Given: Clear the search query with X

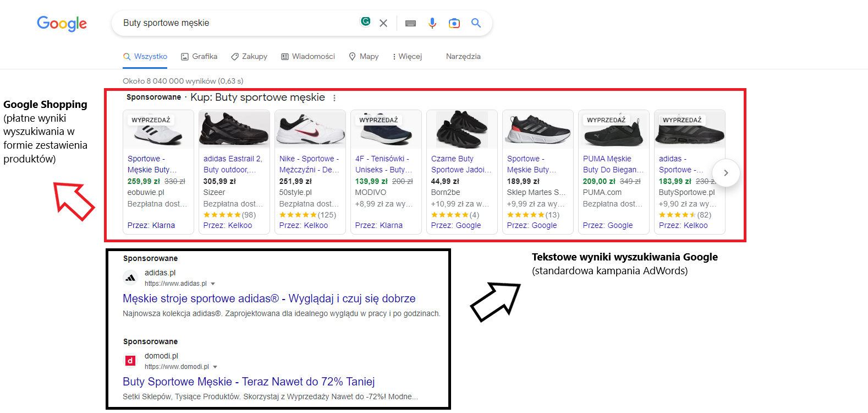Looking at the screenshot, I should coord(383,23).
